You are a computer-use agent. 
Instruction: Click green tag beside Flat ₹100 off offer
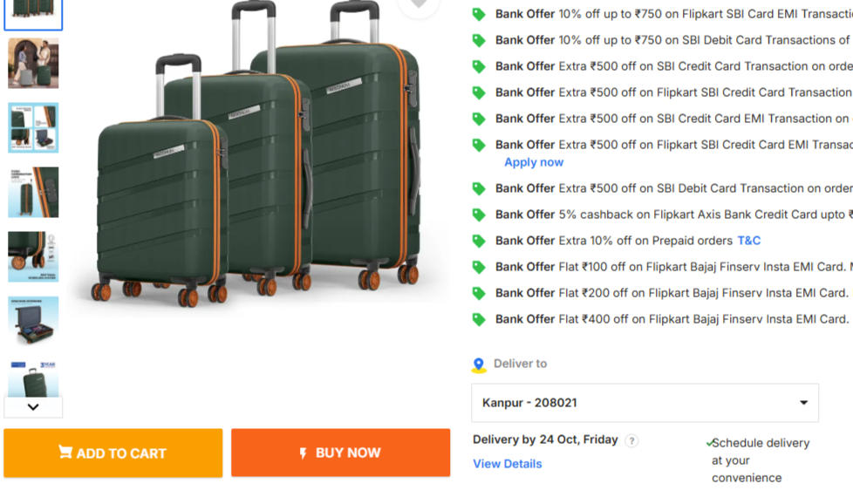(x=479, y=267)
